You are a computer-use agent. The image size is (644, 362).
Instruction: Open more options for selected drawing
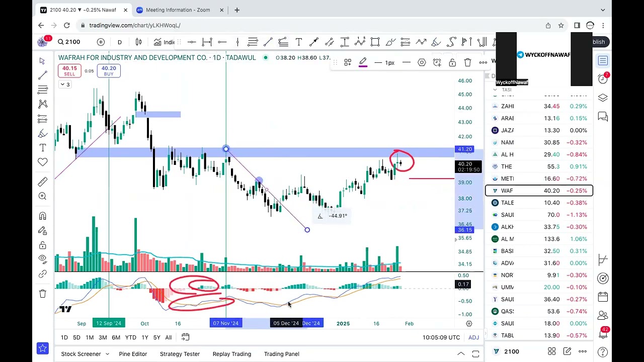483,63
